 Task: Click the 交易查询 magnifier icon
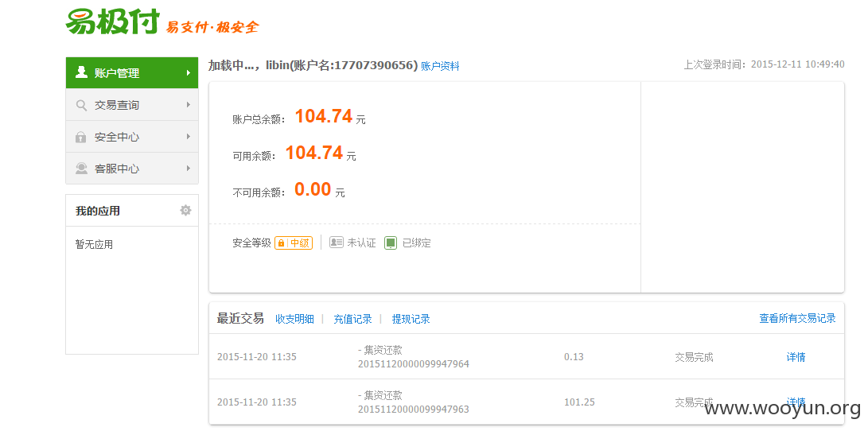(x=81, y=105)
